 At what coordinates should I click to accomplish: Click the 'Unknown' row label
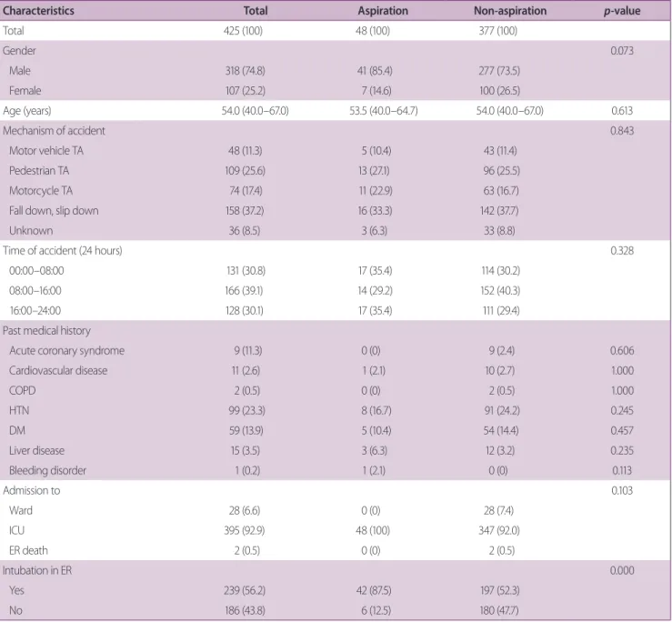coord(31,231)
